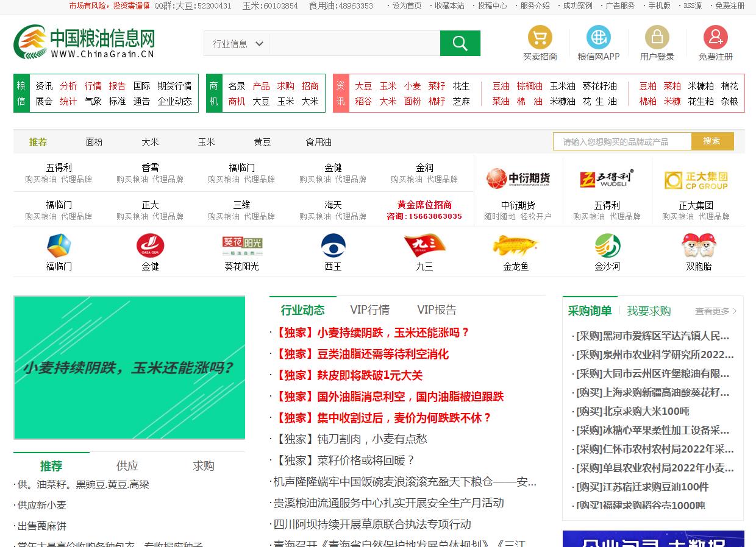Click the 双胞胎 twin pigs logo
Image resolution: width=756 pixels, height=547 pixels.
pyautogui.click(x=699, y=245)
